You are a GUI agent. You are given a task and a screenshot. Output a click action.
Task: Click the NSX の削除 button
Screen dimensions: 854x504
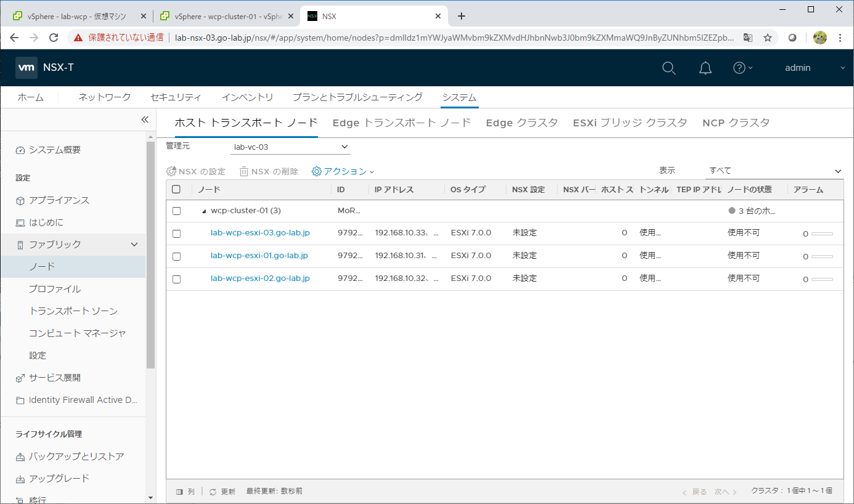click(x=269, y=172)
